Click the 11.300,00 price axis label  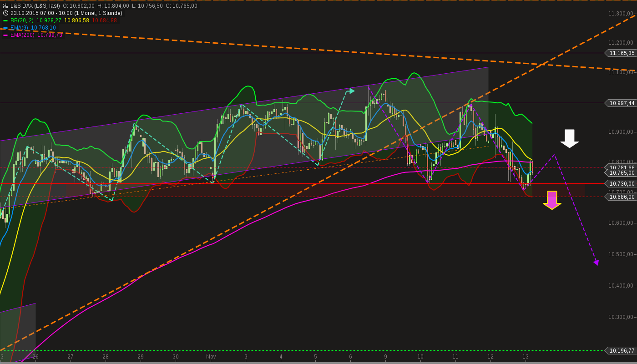(621, 14)
